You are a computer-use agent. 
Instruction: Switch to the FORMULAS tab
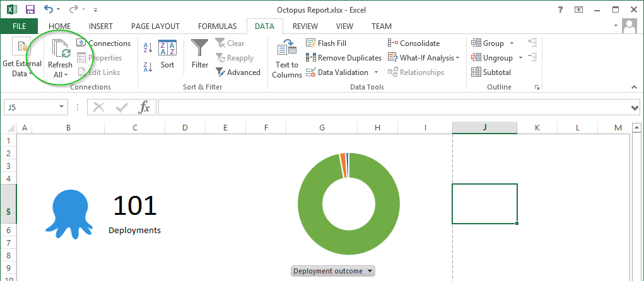pyautogui.click(x=217, y=26)
